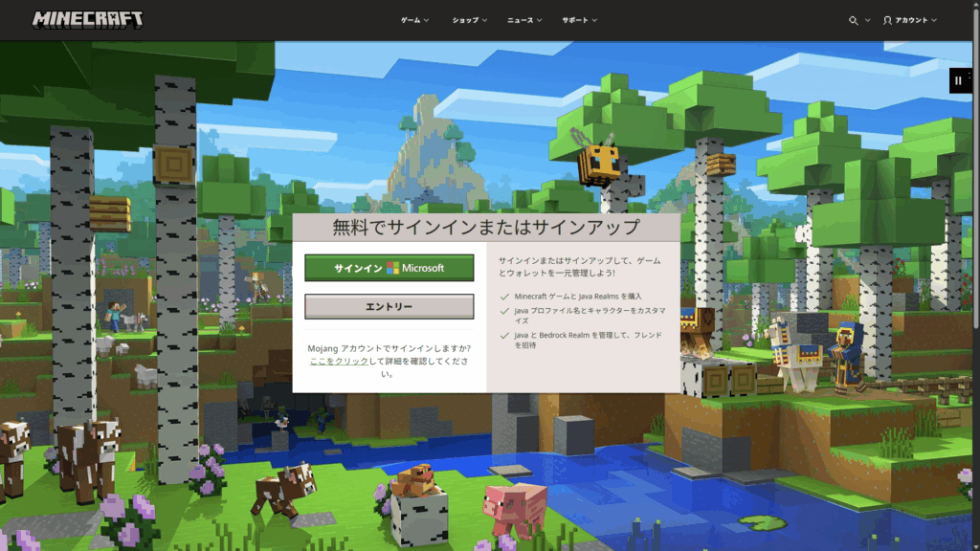Expand chevron next to search icon

pos(867,21)
